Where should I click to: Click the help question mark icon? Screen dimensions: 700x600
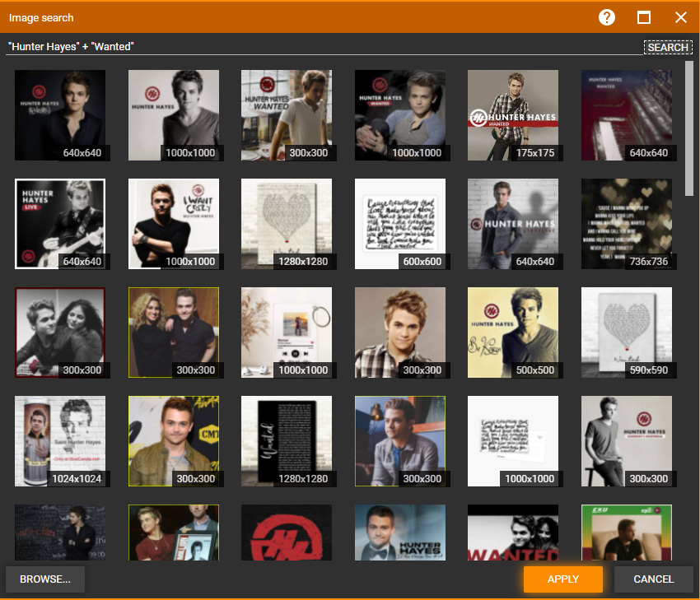pyautogui.click(x=607, y=17)
